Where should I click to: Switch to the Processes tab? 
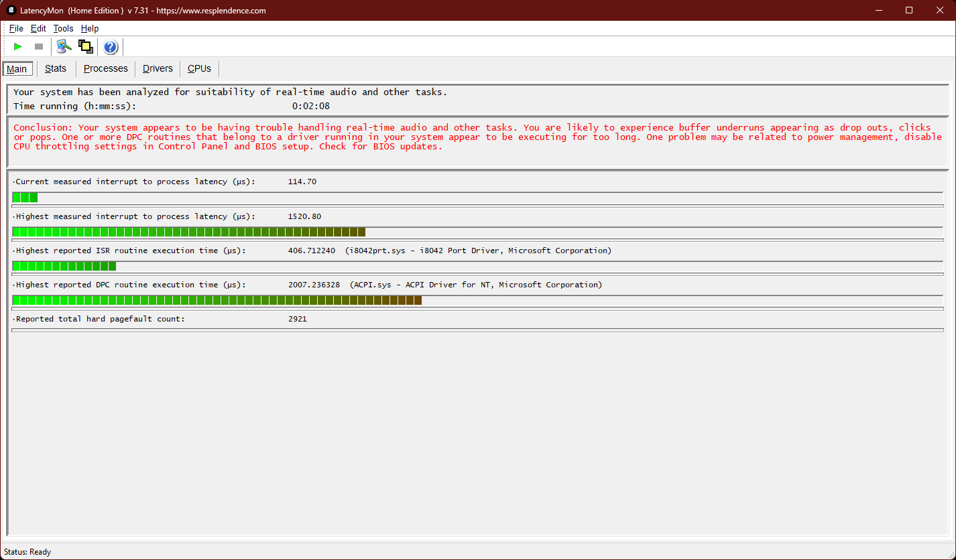(x=105, y=68)
